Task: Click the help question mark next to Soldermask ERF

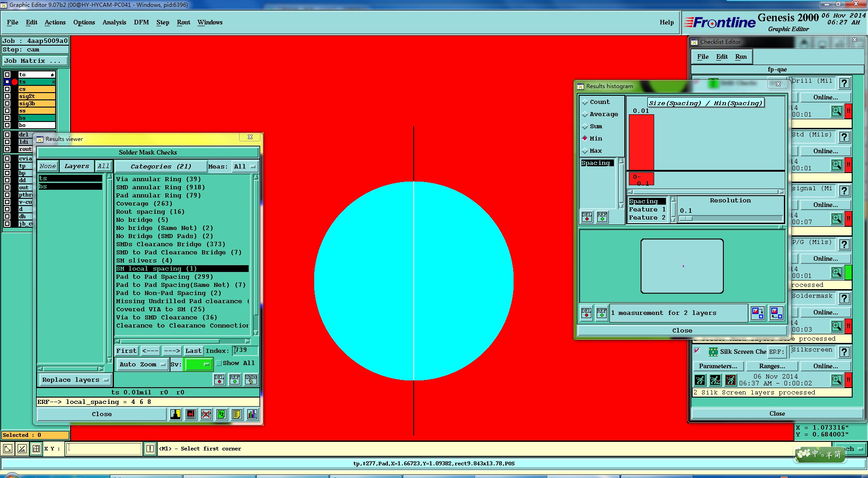Action: [844, 298]
